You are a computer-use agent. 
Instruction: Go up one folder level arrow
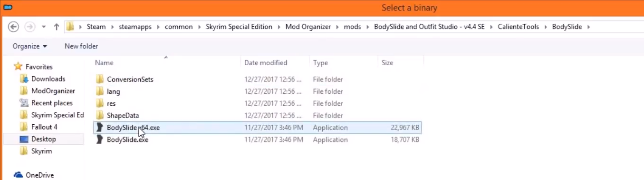57,27
